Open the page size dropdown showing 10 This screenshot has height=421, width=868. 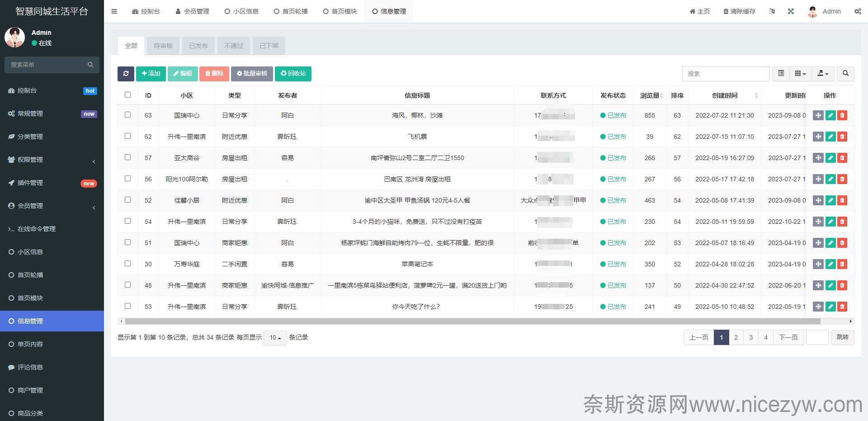click(x=275, y=338)
